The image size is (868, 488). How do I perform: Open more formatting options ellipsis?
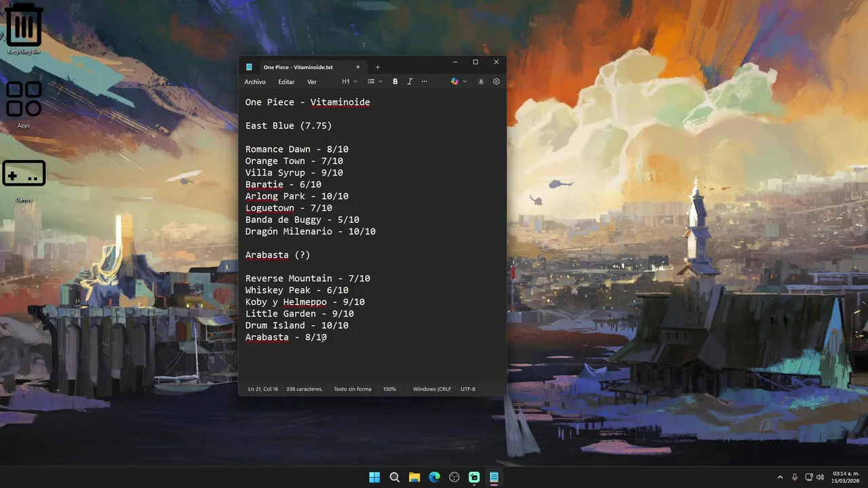coord(425,81)
